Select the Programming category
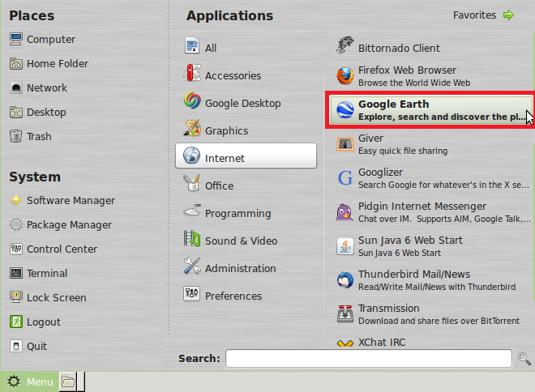 (x=246, y=211)
